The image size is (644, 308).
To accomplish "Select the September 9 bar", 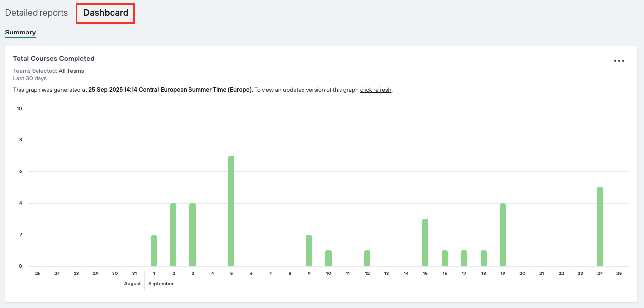I will (309, 250).
